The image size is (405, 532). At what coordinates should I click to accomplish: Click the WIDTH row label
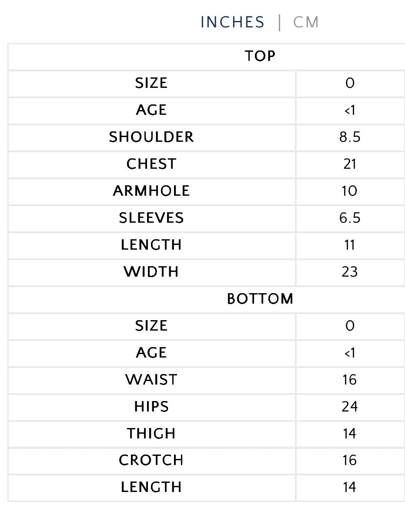pyautogui.click(x=151, y=272)
